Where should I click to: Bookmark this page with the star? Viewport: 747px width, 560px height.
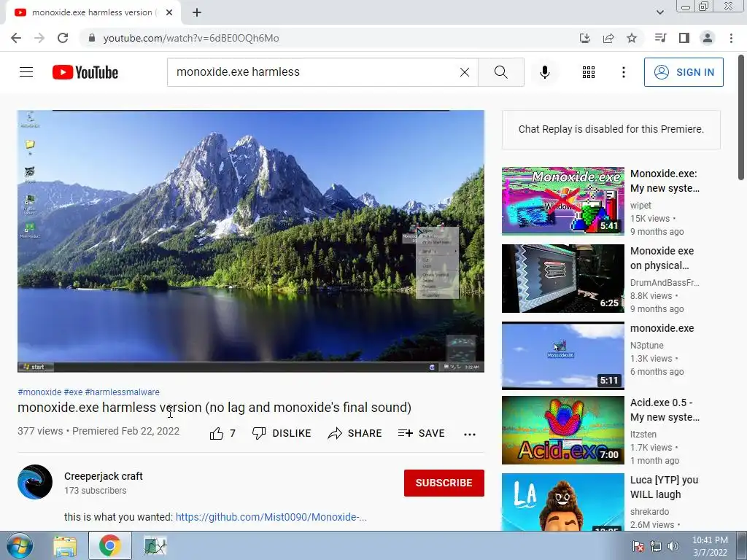click(x=632, y=38)
